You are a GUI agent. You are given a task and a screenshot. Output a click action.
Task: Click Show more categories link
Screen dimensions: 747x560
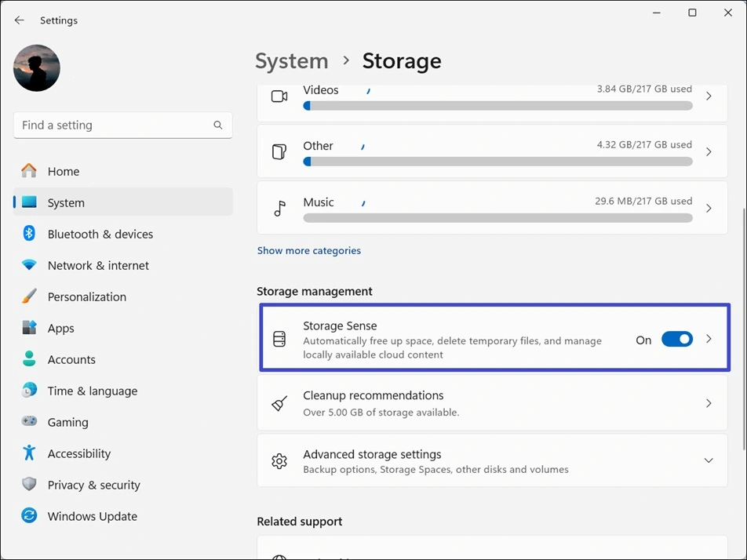(x=309, y=251)
